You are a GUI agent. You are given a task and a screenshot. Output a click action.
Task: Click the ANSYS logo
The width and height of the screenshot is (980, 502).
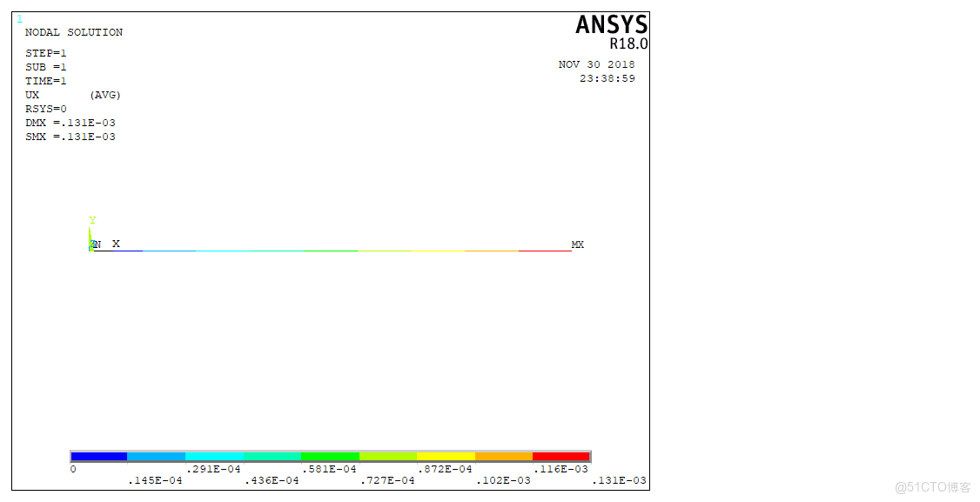tap(611, 24)
